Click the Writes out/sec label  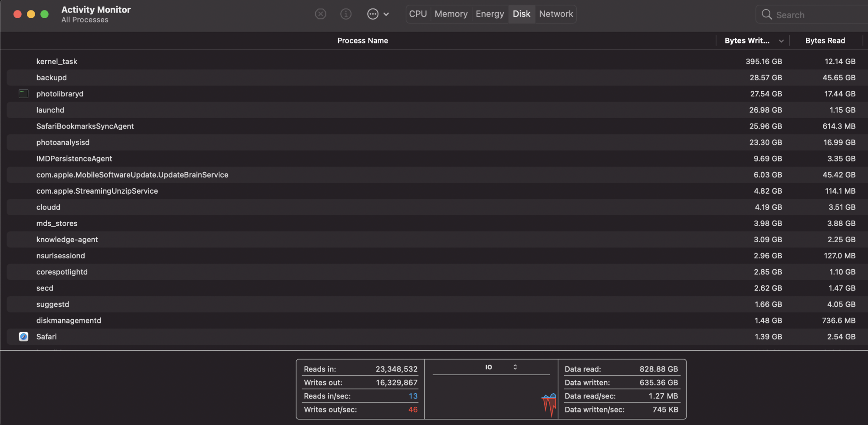pos(330,410)
